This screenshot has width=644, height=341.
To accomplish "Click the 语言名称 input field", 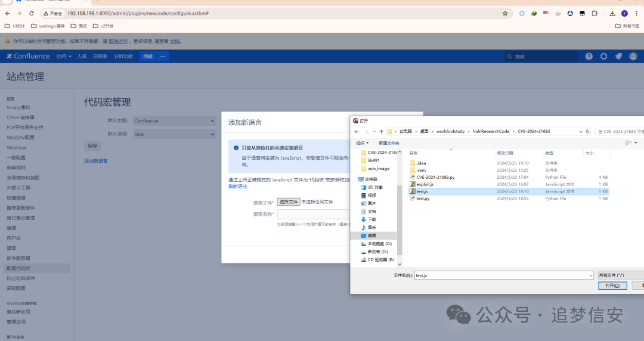I will coord(314,214).
